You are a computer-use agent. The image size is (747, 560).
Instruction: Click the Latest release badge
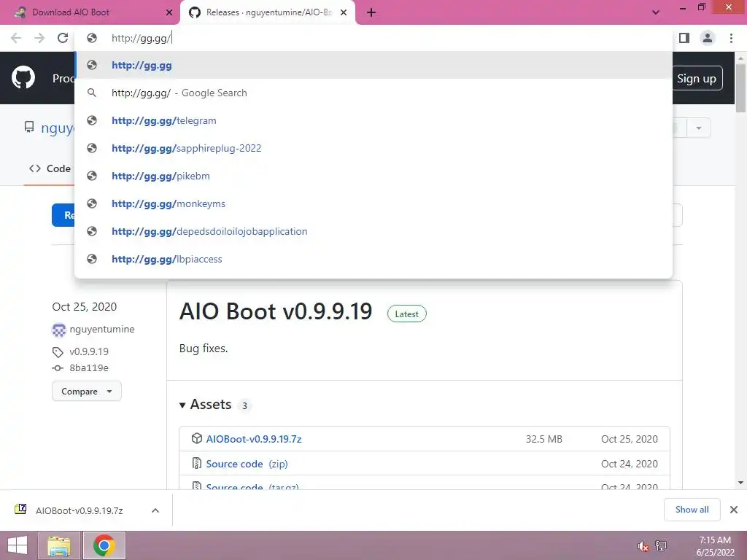(x=407, y=314)
